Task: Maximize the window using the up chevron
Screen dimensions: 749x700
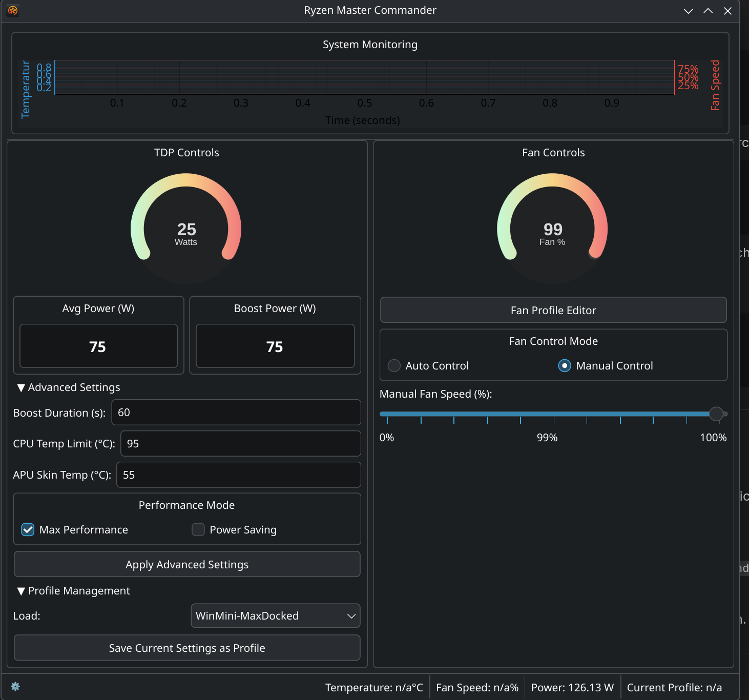Action: point(708,11)
